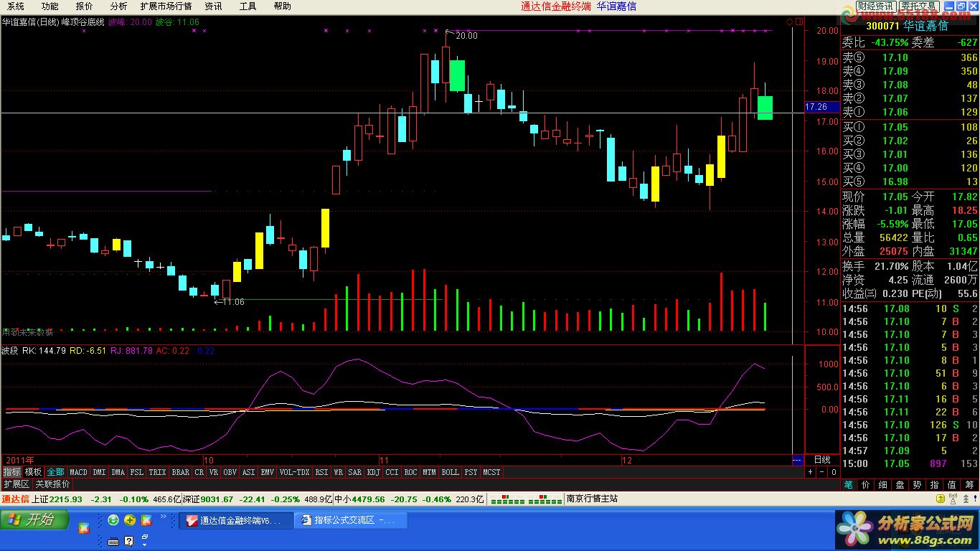Click the 财经资讯 button
Viewport: 980px width, 551px height.
(x=875, y=6)
